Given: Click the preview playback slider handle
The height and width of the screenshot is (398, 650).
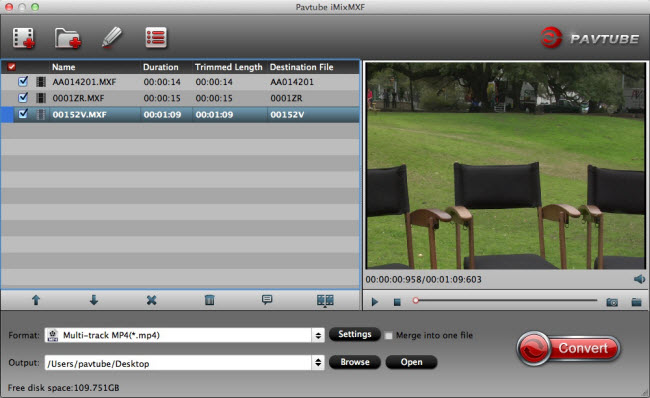Looking at the screenshot, I should point(416,301).
